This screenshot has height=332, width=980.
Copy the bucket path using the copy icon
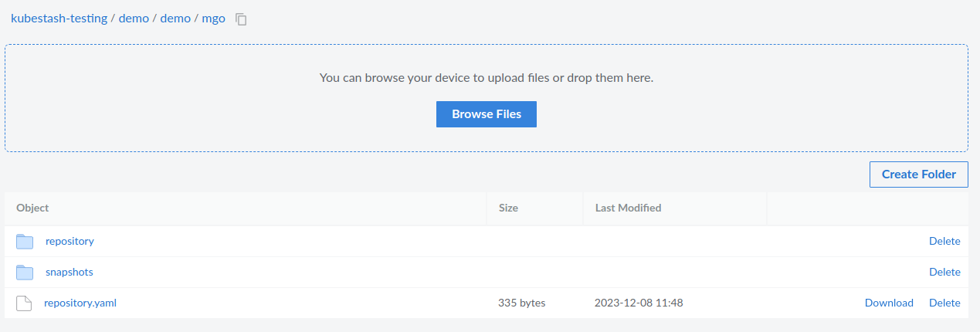(x=242, y=19)
